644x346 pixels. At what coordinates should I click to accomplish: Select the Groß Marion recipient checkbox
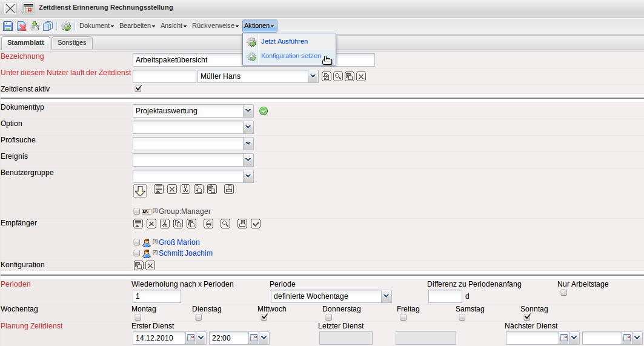136,242
